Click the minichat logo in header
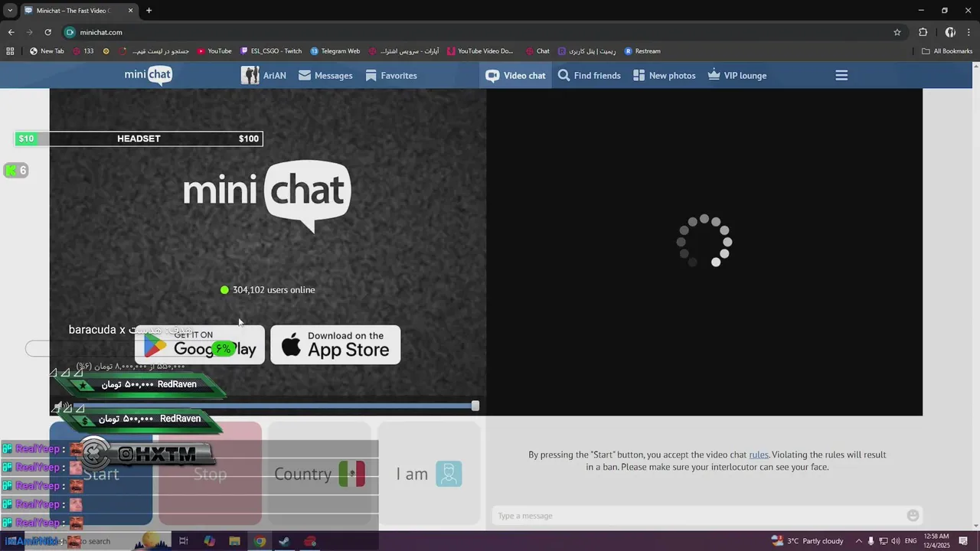The image size is (980, 551). [x=149, y=76]
